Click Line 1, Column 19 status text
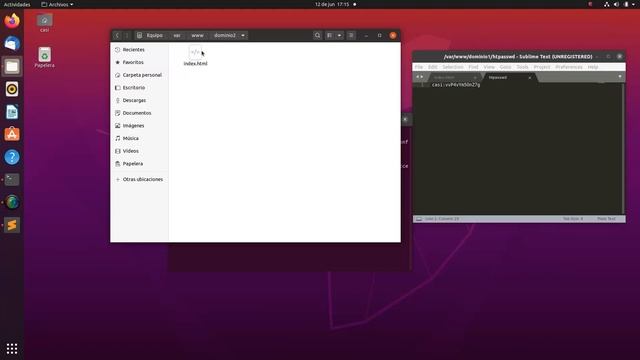640x360 pixels. tap(442, 219)
